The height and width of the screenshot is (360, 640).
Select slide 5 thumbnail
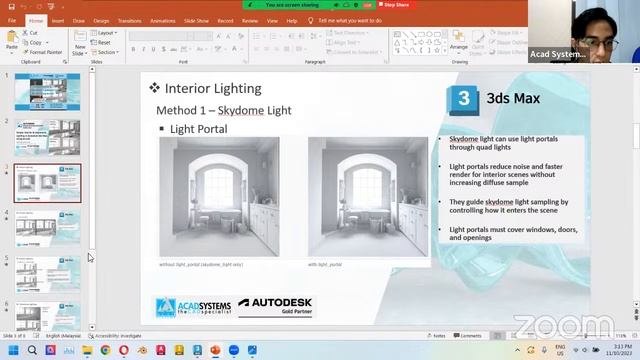click(48, 275)
